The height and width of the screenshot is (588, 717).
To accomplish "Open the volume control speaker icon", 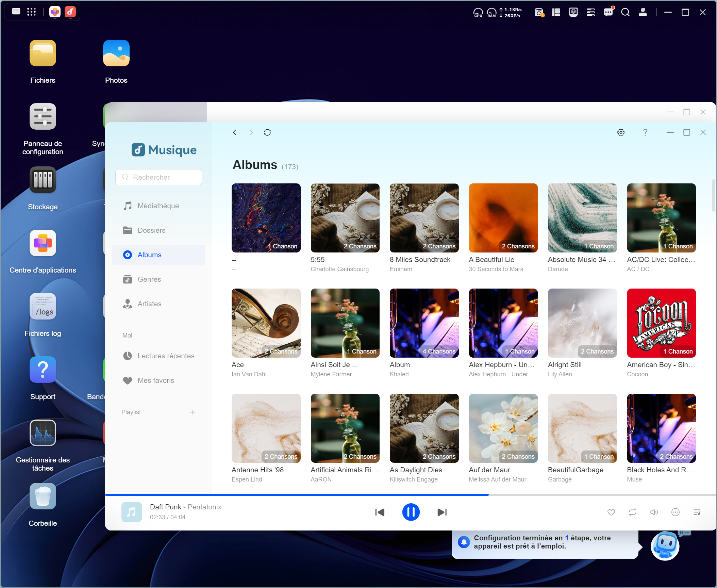I will [x=654, y=512].
